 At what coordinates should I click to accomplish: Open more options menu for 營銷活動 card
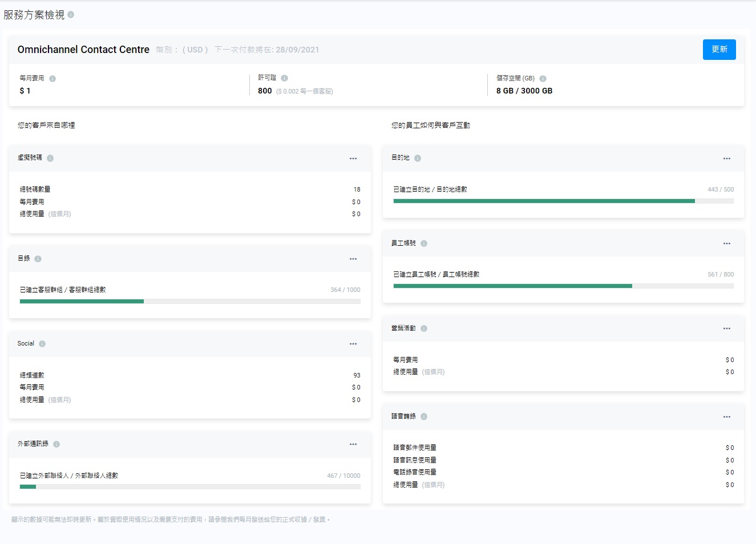[x=726, y=328]
